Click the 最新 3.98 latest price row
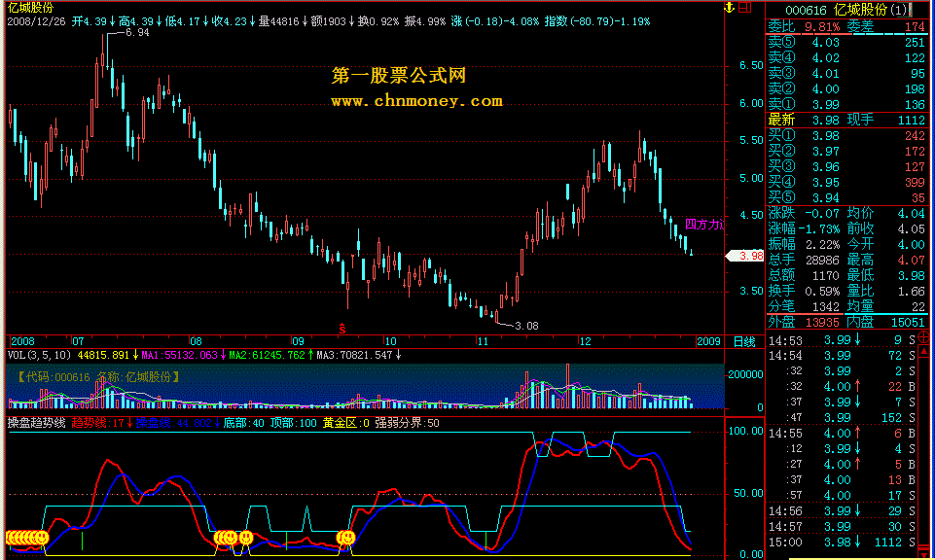The height and width of the screenshot is (560, 935). [804, 120]
